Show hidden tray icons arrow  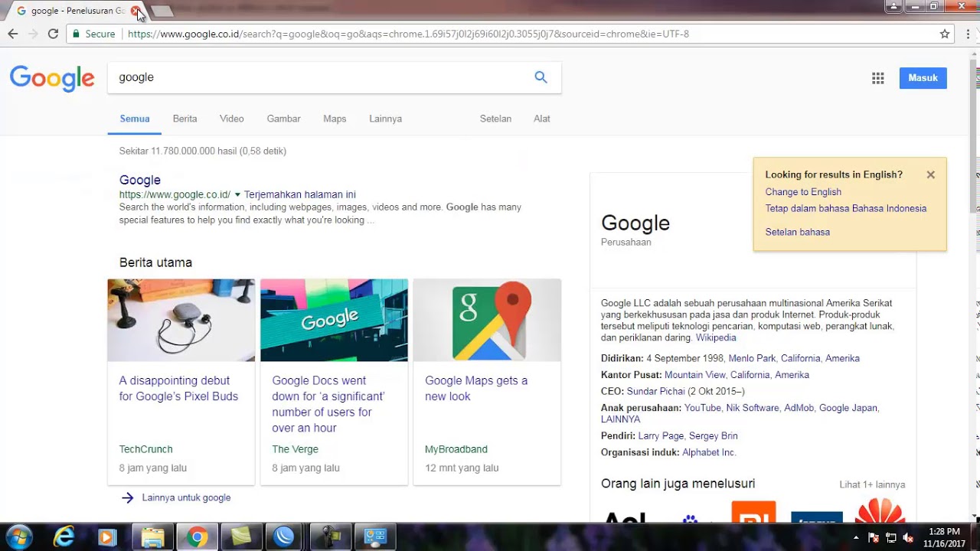(x=856, y=537)
